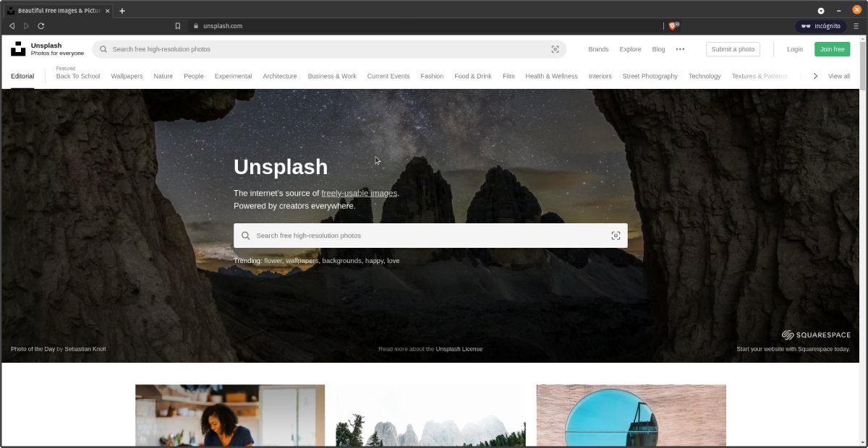
Task: Open the browser hamburger menu
Action: coord(856,26)
